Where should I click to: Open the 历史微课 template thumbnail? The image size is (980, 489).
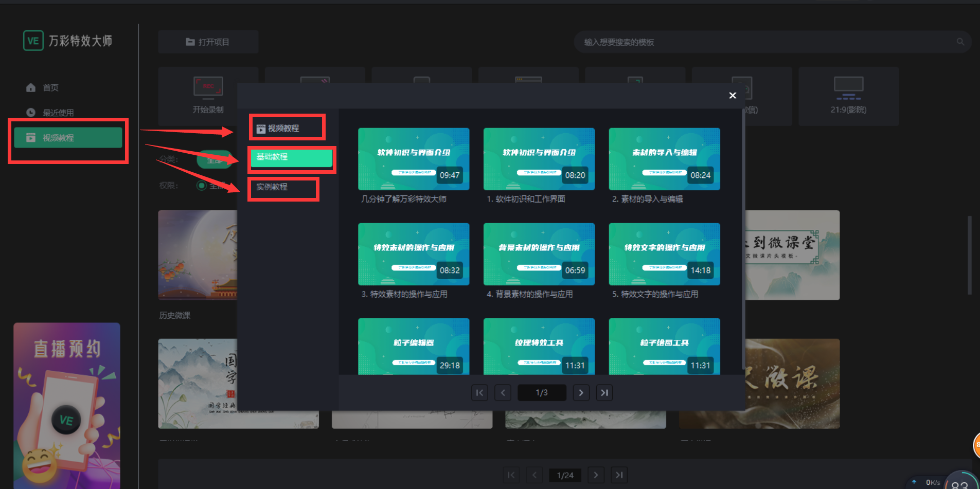tap(198, 255)
